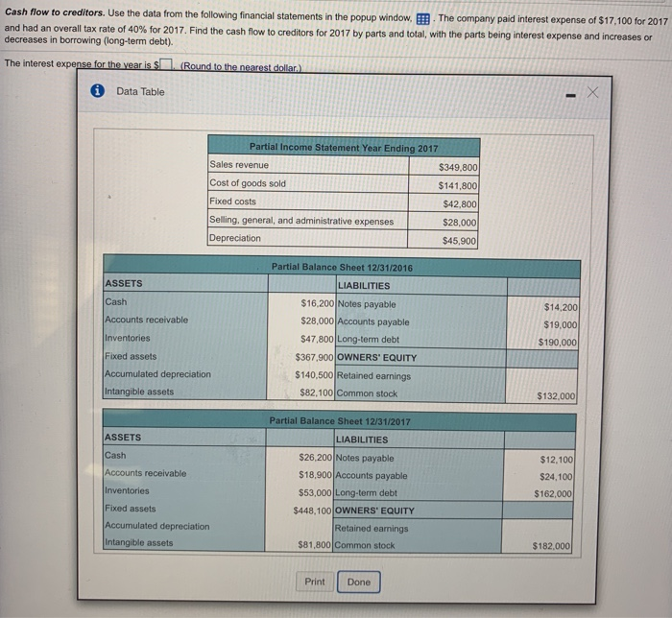Click the 2016 sheet ASSETS heading
Image resolution: width=672 pixels, height=618 pixels.
click(124, 283)
